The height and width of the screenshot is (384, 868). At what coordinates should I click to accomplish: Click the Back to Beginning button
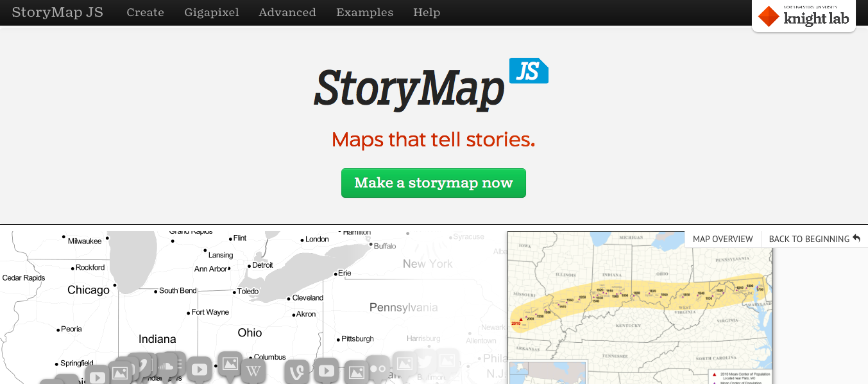click(814, 239)
